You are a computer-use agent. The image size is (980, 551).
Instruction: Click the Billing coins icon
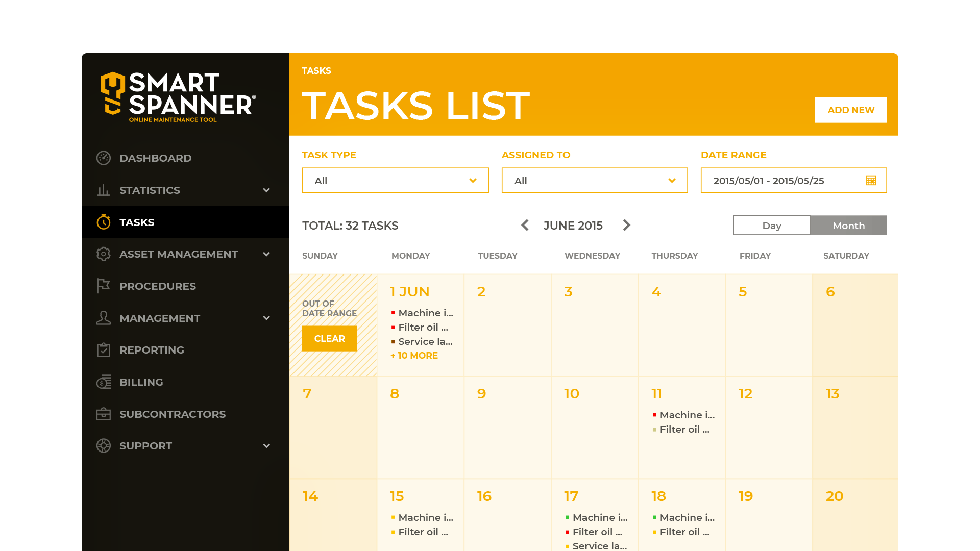point(104,382)
